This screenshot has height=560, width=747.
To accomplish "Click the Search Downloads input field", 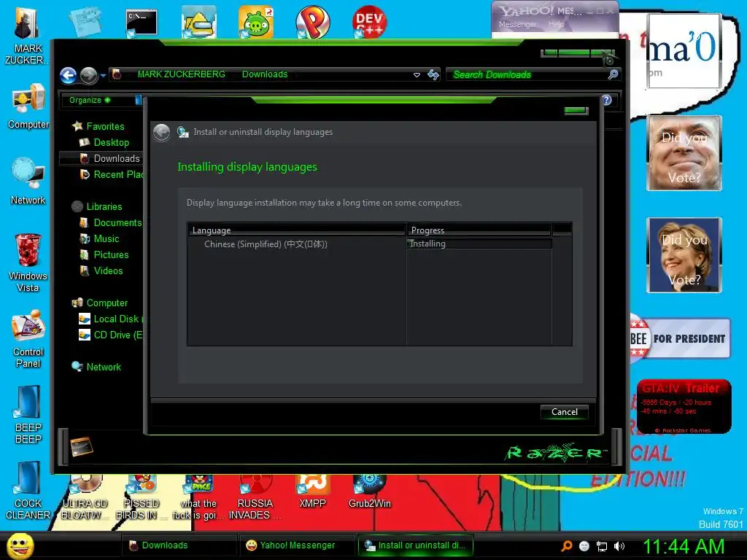I will (528, 75).
